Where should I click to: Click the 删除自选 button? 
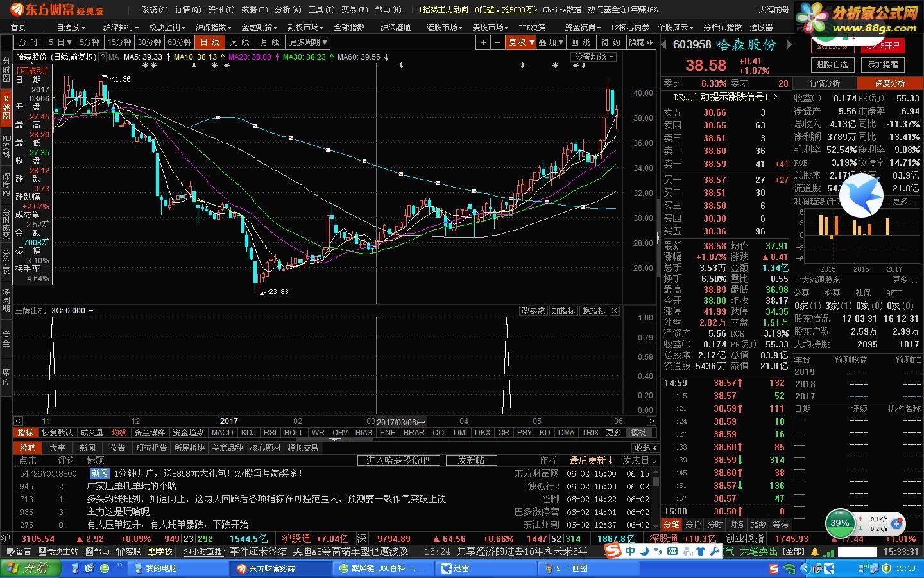833,65
